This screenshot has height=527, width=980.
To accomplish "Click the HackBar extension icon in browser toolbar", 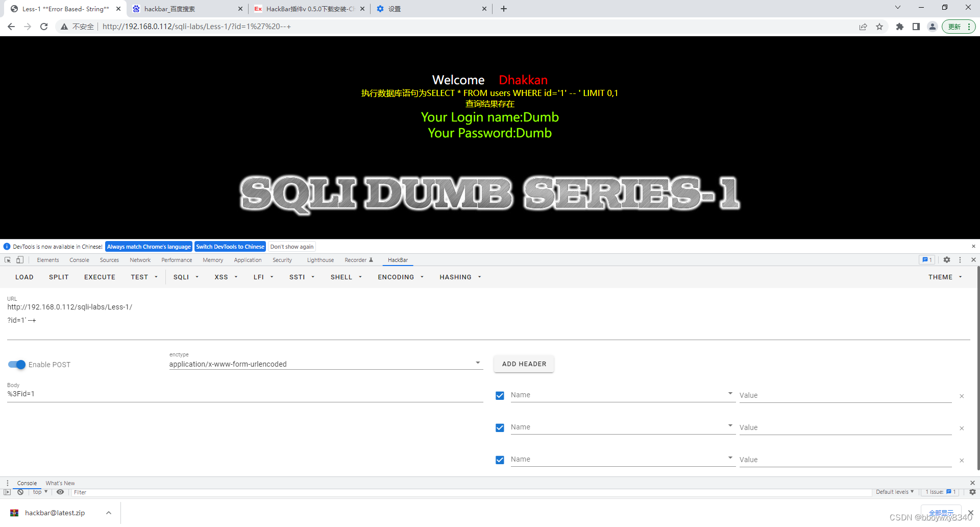I will [900, 27].
